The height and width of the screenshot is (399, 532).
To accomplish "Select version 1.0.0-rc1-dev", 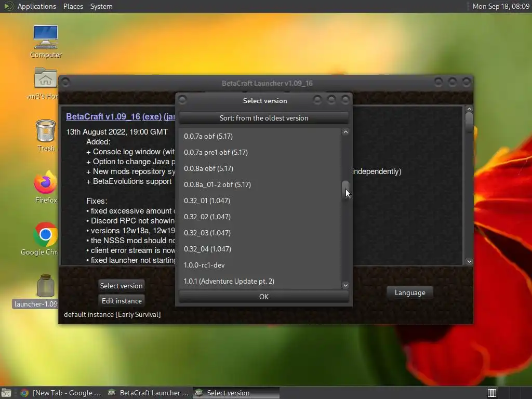I will (260, 265).
